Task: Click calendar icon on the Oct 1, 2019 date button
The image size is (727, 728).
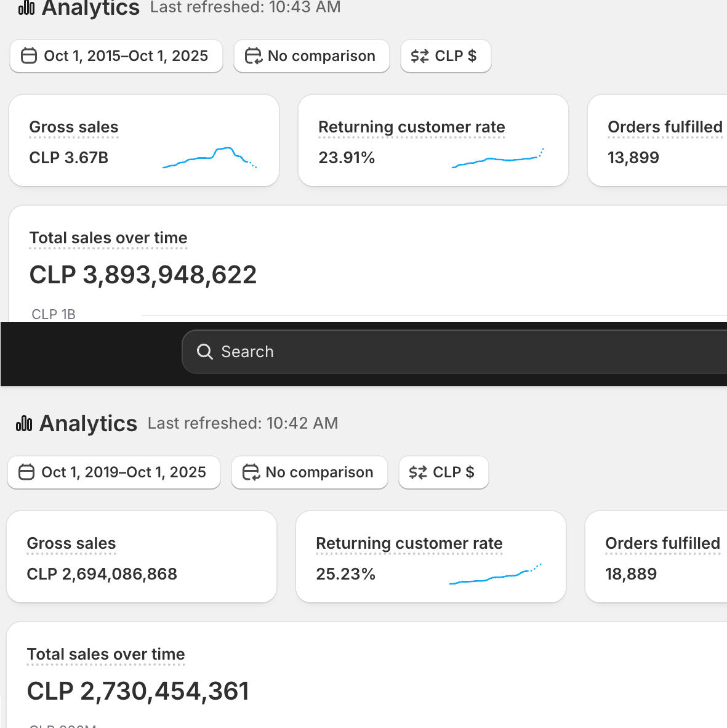Action: click(x=26, y=472)
